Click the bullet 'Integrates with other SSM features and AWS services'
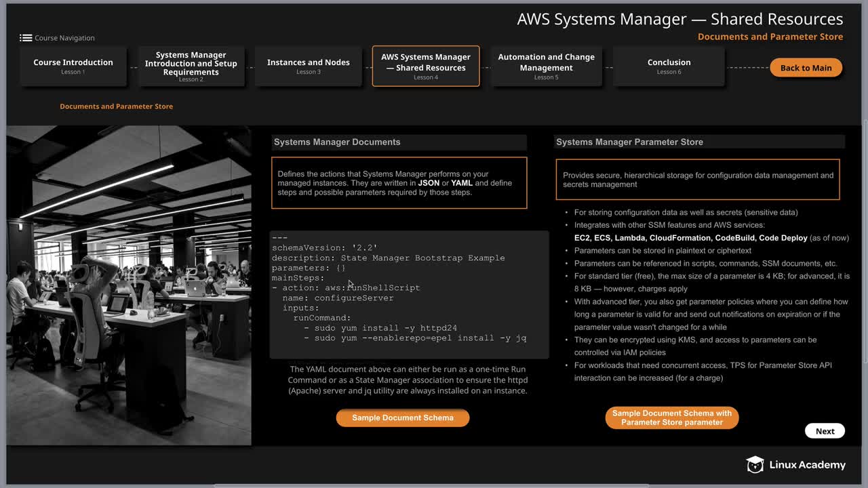868x488 pixels. click(x=669, y=225)
